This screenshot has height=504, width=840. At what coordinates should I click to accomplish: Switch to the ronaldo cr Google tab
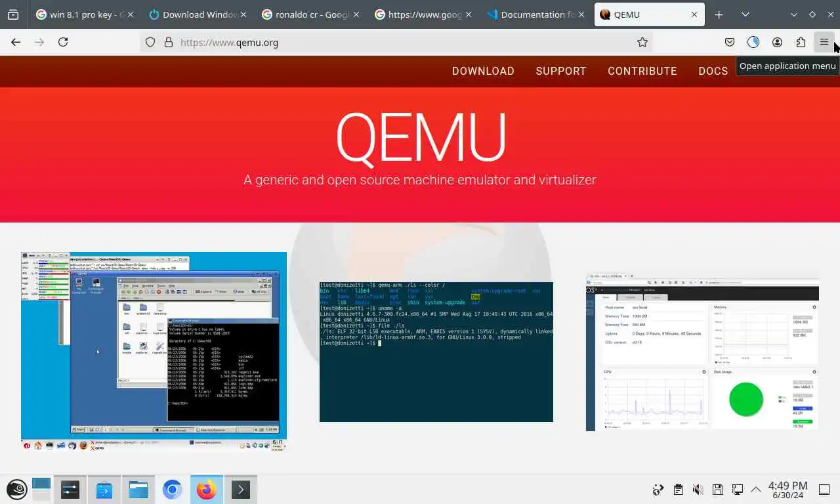pos(310,14)
